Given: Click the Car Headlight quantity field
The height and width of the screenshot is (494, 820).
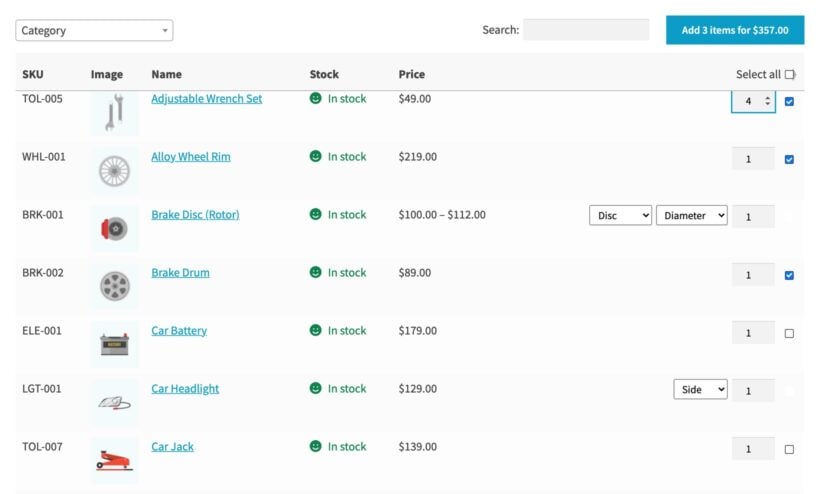Looking at the screenshot, I should tap(753, 391).
